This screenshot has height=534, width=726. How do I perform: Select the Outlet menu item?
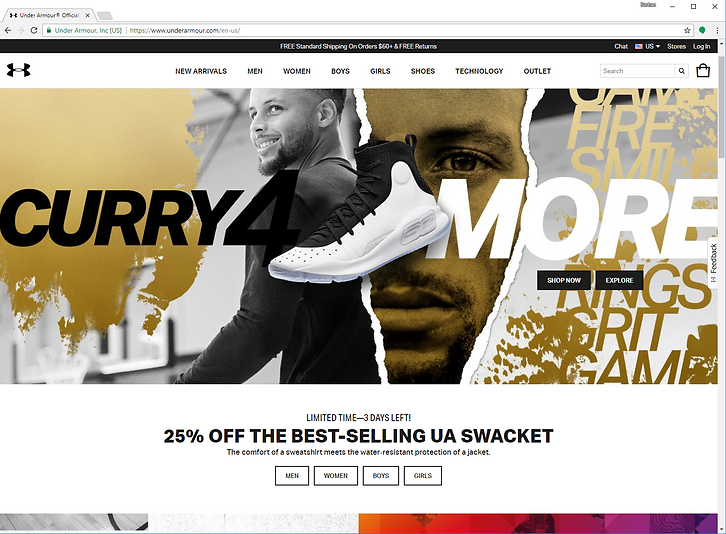point(537,71)
